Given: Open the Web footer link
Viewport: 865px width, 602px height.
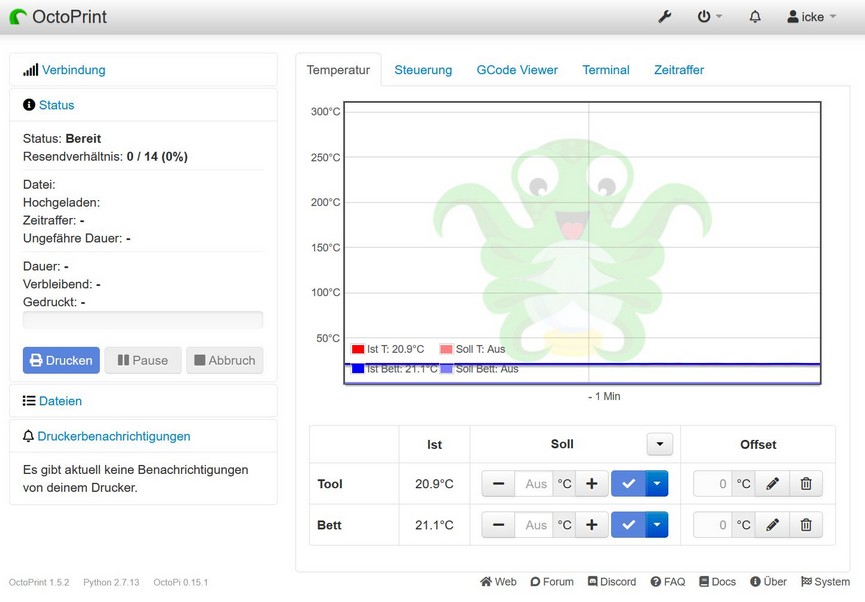Looking at the screenshot, I should coord(498,582).
